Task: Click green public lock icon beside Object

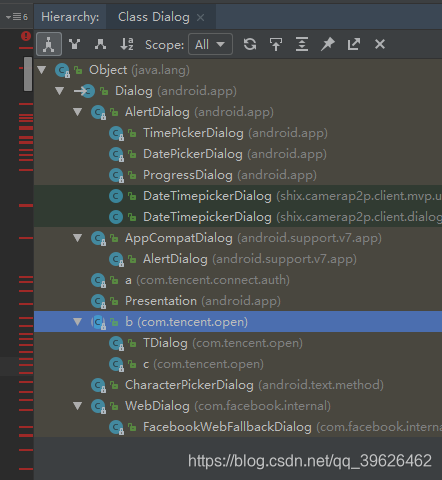Action: [78, 70]
